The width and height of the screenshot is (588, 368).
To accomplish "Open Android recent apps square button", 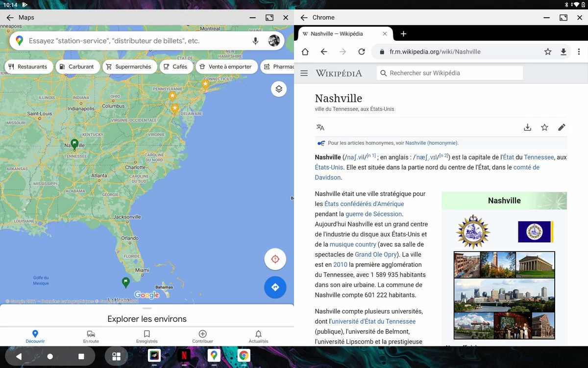I will coord(81,357).
